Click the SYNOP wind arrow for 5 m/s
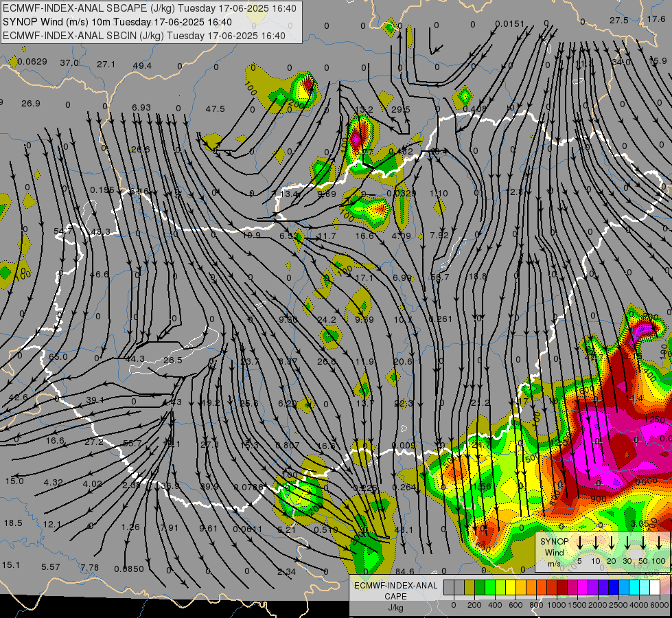The width and height of the screenshot is (672, 618). 579,543
